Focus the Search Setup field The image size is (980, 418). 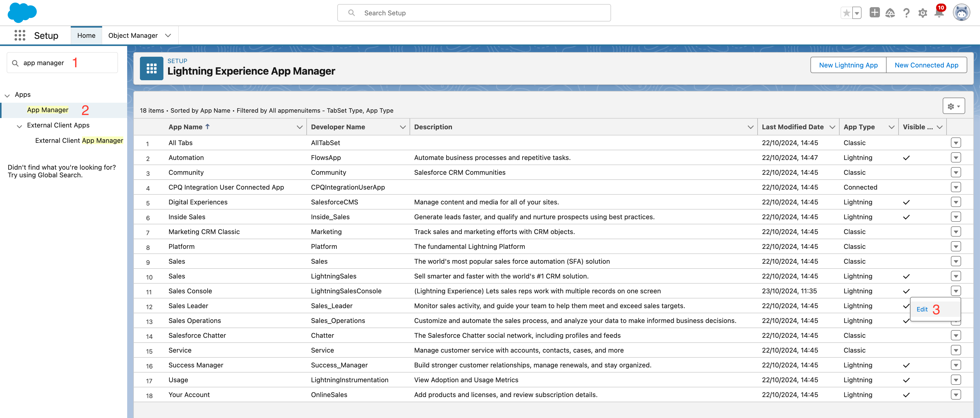click(474, 13)
